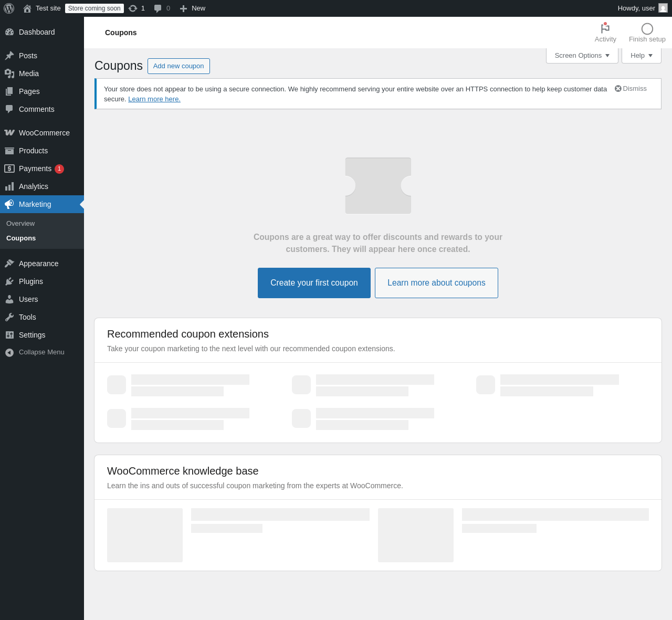
Task: Click Create your first coupon
Action: (314, 283)
